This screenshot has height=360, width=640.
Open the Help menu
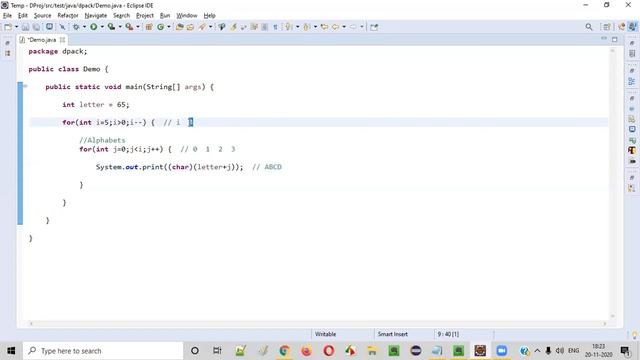[209, 16]
